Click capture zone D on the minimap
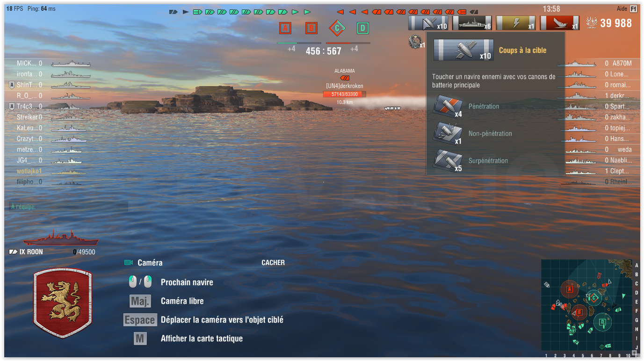This screenshot has width=644, height=361. [603, 322]
